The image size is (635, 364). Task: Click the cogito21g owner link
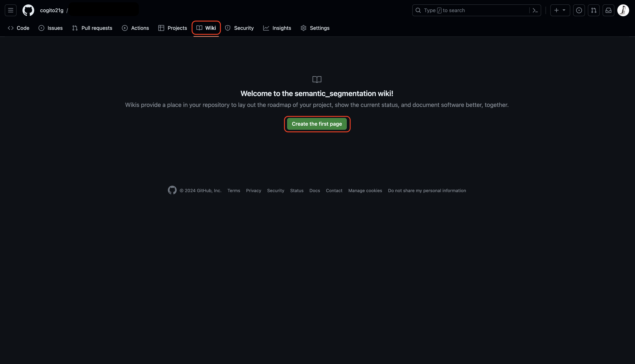coord(52,10)
